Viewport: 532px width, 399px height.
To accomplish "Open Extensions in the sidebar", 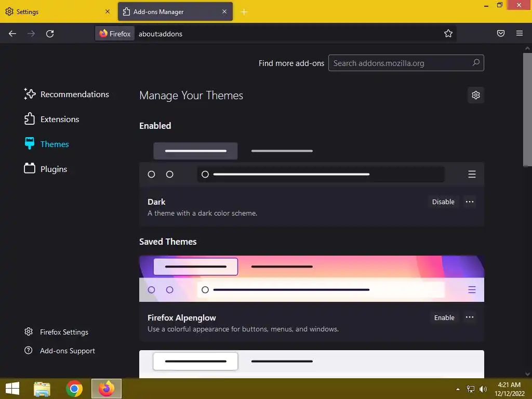I will click(51, 119).
